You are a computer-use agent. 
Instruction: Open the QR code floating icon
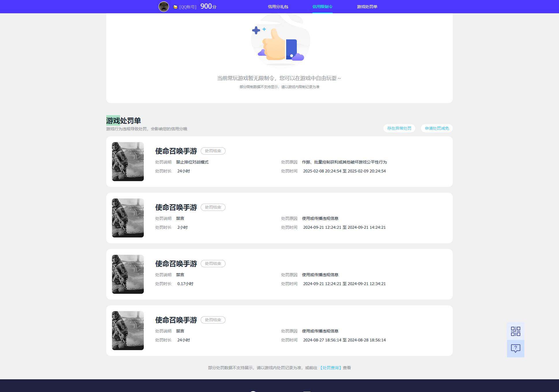515,331
